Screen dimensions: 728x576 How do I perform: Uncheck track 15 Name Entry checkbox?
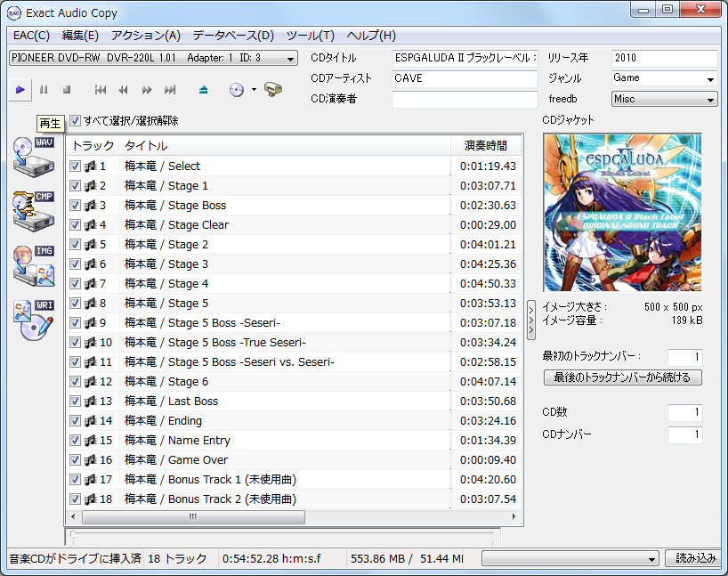(76, 441)
